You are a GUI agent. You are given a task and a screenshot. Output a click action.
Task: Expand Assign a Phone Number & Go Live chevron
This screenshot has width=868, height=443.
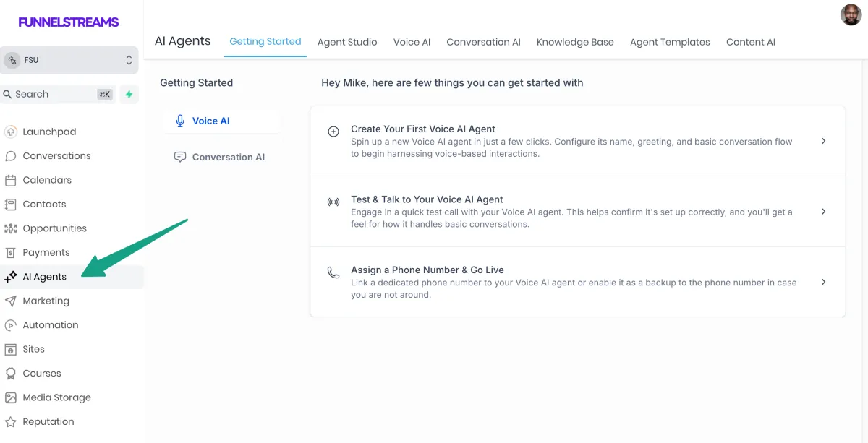pos(823,282)
